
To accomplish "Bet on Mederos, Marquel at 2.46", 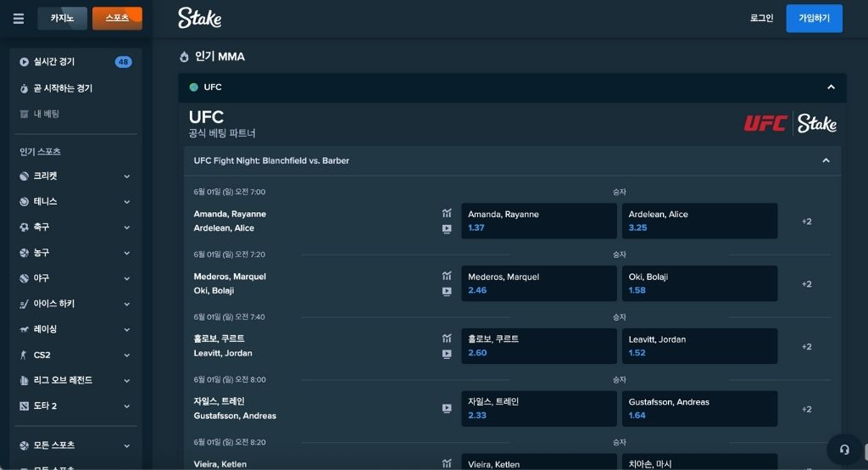I will pyautogui.click(x=538, y=283).
